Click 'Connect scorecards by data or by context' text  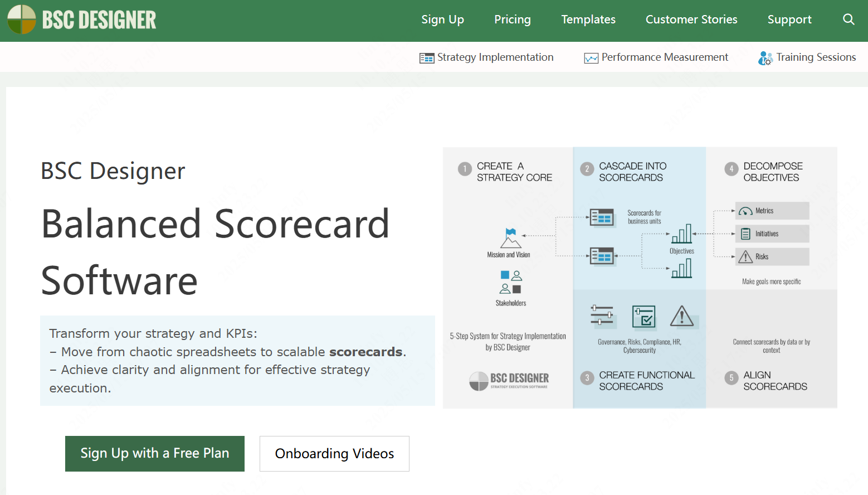[772, 346]
